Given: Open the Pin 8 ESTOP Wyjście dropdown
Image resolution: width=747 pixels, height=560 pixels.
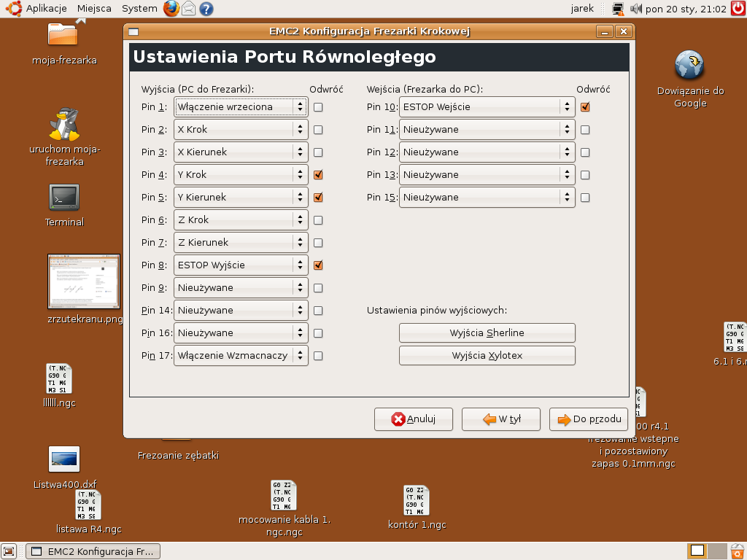Looking at the screenshot, I should 241,265.
